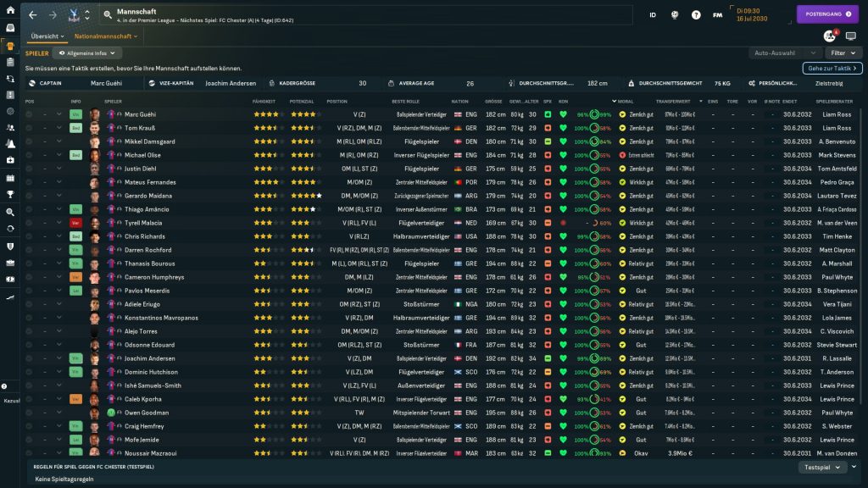Image resolution: width=868 pixels, height=488 pixels.
Task: Toggle selection circle for Tyrell Malacia row
Action: pos(30,223)
